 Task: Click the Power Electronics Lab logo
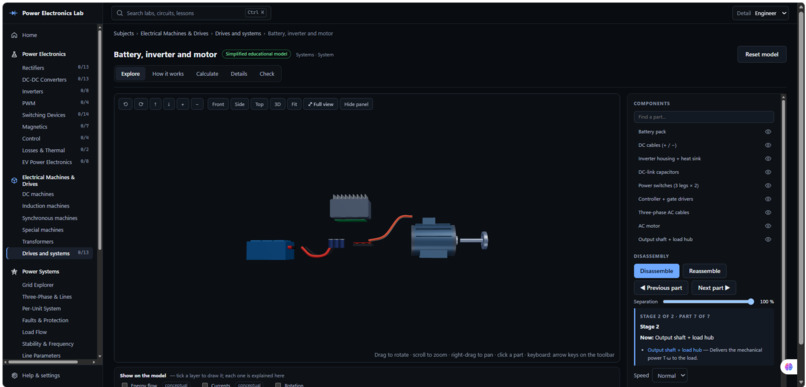pos(13,13)
